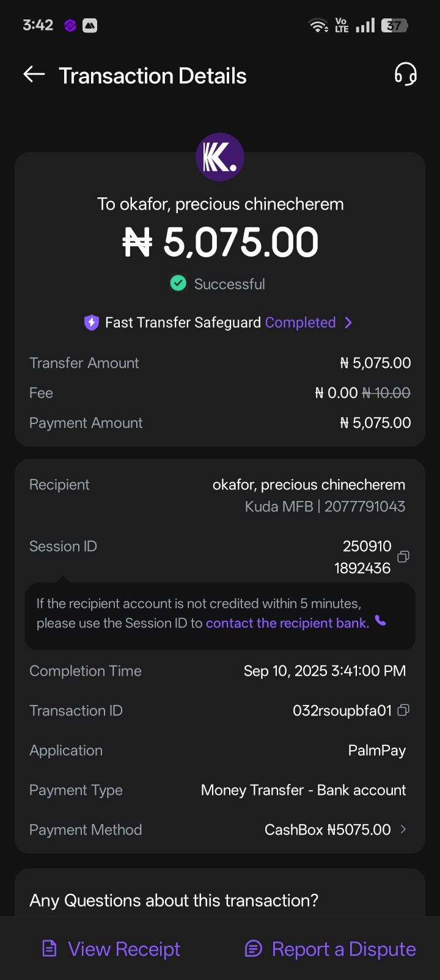This screenshot has height=980, width=440.
Task: Click the View Receipt button
Action: pyautogui.click(x=111, y=949)
